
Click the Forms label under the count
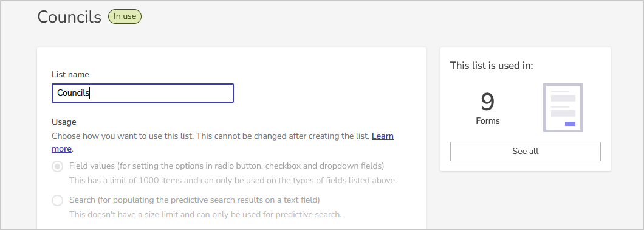click(x=488, y=120)
